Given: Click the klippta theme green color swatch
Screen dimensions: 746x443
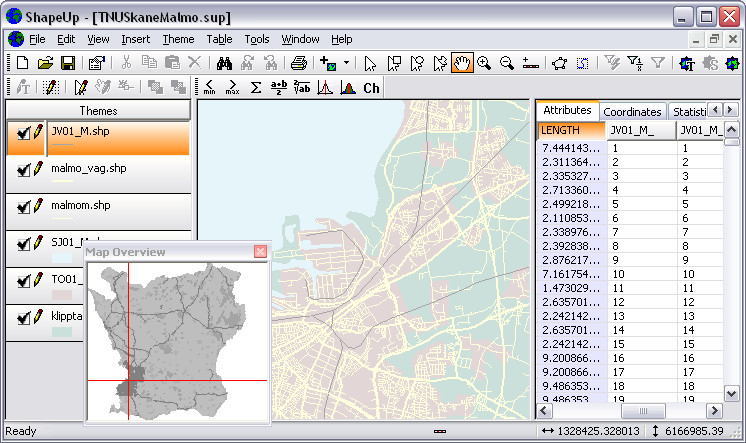Looking at the screenshot, I should tap(62, 332).
